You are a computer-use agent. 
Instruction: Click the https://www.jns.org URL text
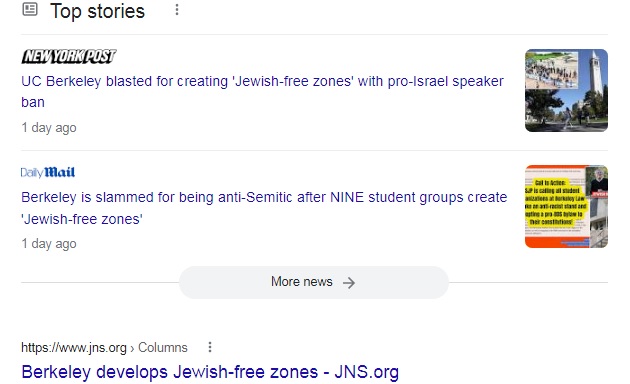click(x=74, y=347)
